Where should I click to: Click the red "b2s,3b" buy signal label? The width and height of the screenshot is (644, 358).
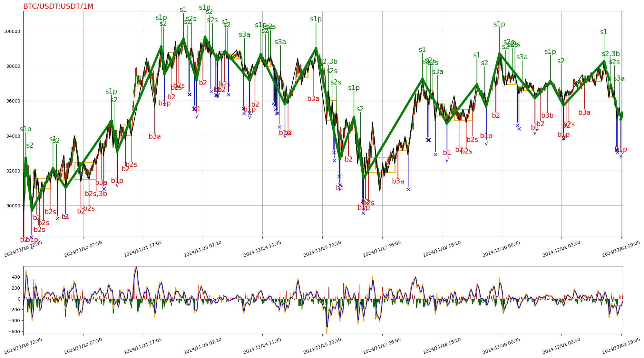[x=96, y=194]
